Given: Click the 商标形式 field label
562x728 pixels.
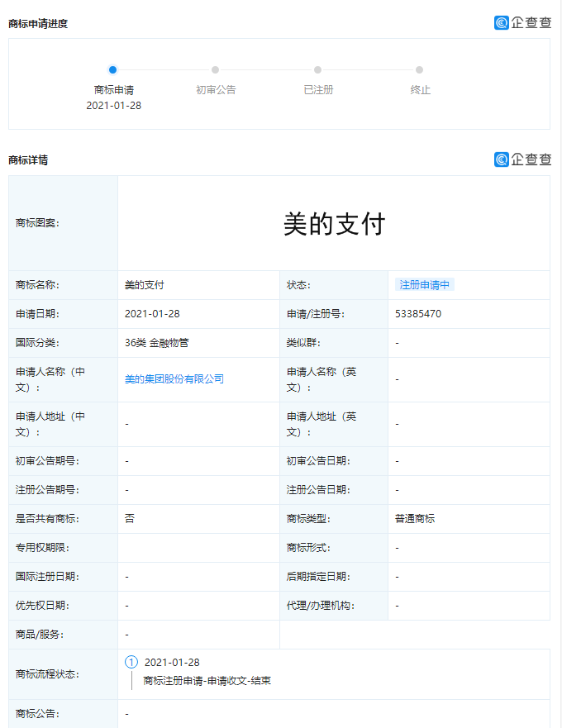Looking at the screenshot, I should pyautogui.click(x=308, y=548).
